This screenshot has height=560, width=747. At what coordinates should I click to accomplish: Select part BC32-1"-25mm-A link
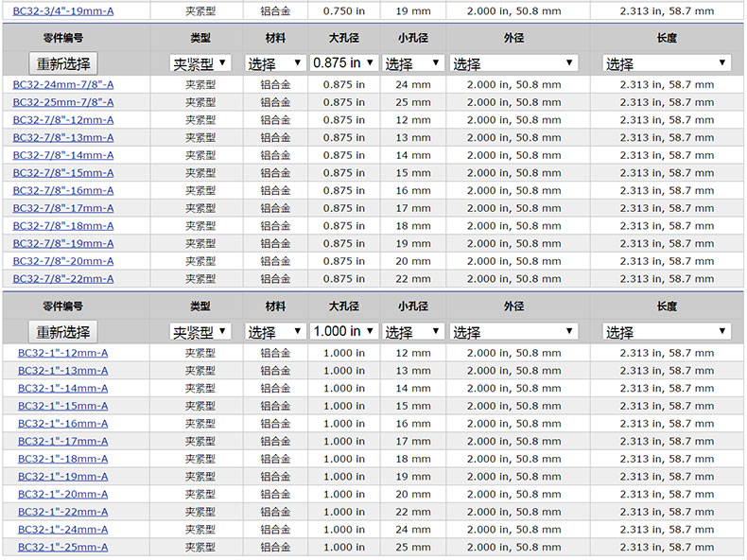[x=62, y=547]
